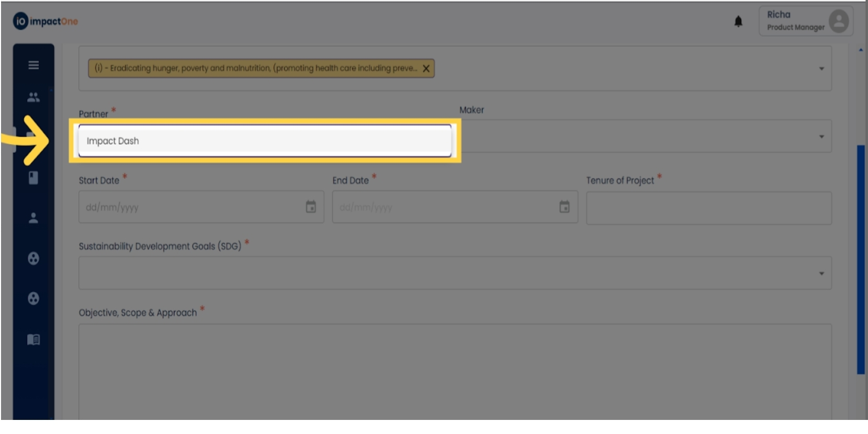Click the Start Date label
The height and width of the screenshot is (434, 868).
coord(99,180)
